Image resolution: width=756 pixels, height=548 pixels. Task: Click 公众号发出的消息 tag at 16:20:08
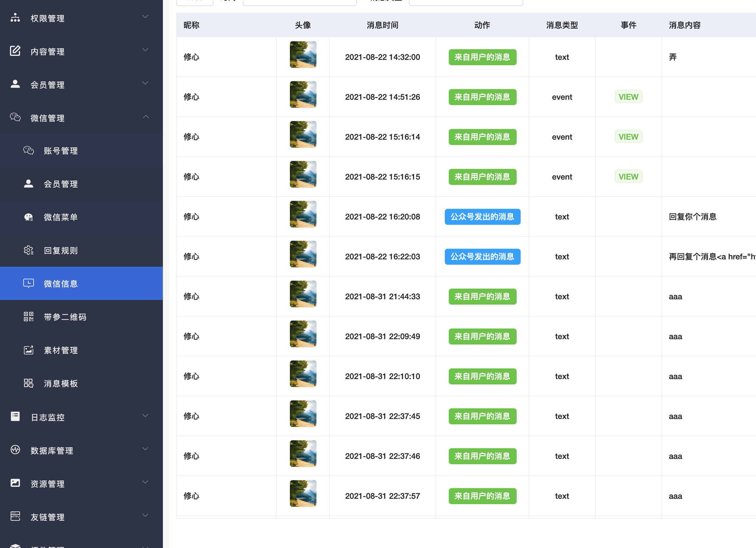pos(482,217)
